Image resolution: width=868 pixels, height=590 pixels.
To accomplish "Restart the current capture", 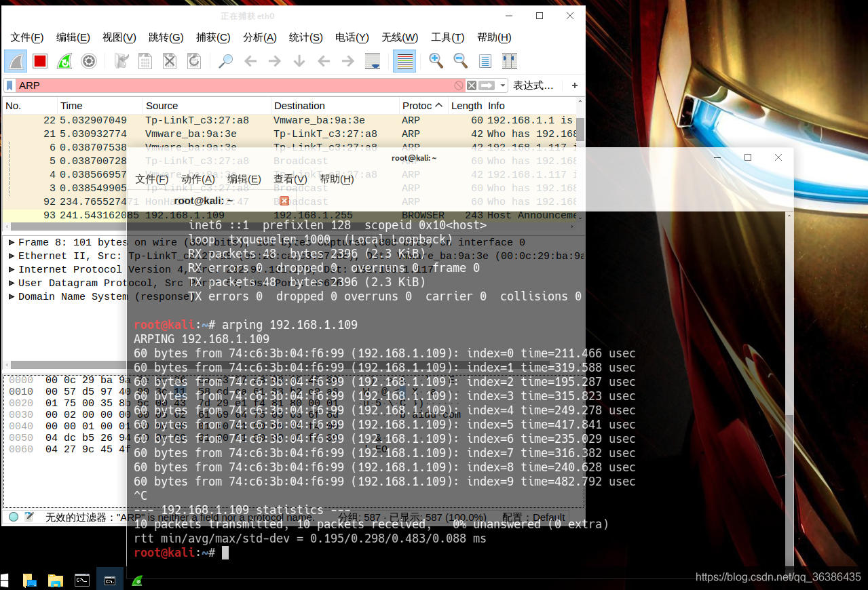I will pos(64,61).
